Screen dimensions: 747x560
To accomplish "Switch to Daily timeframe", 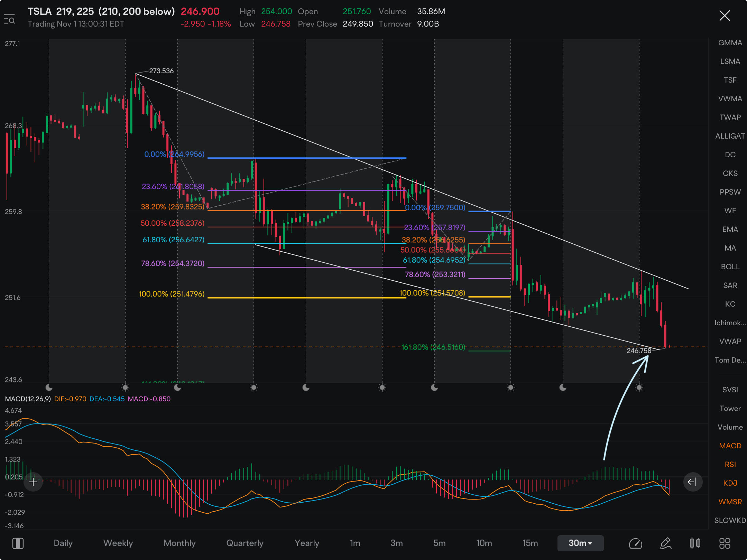I will pos(63,543).
